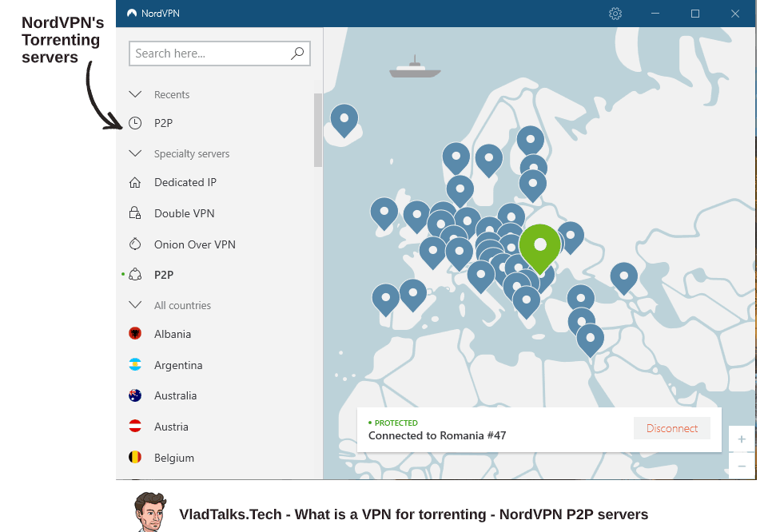Click the Ireland server map pin
780x532 pixels.
tap(384, 212)
